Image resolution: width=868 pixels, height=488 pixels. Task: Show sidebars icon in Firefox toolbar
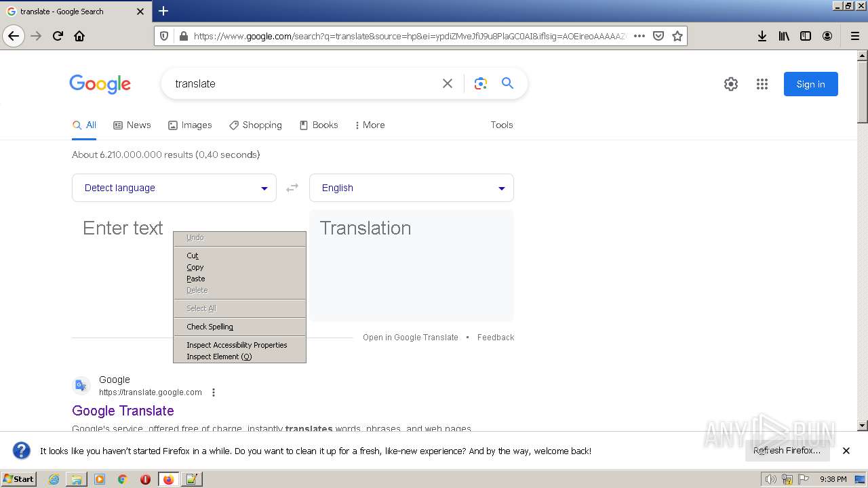806,36
